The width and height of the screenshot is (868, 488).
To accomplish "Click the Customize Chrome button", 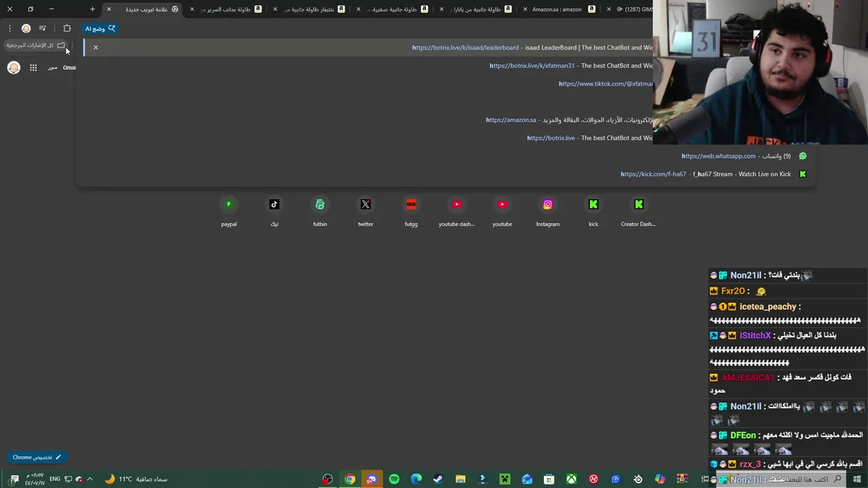I will (37, 457).
